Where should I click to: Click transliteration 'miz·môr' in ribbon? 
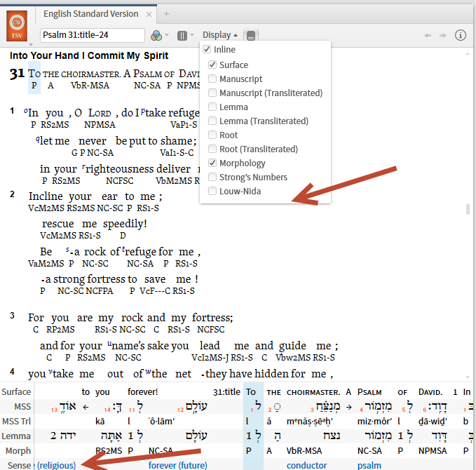point(374,422)
